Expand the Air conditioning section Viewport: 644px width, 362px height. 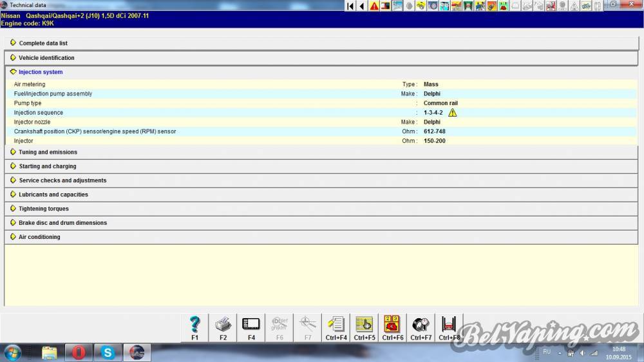click(321, 237)
